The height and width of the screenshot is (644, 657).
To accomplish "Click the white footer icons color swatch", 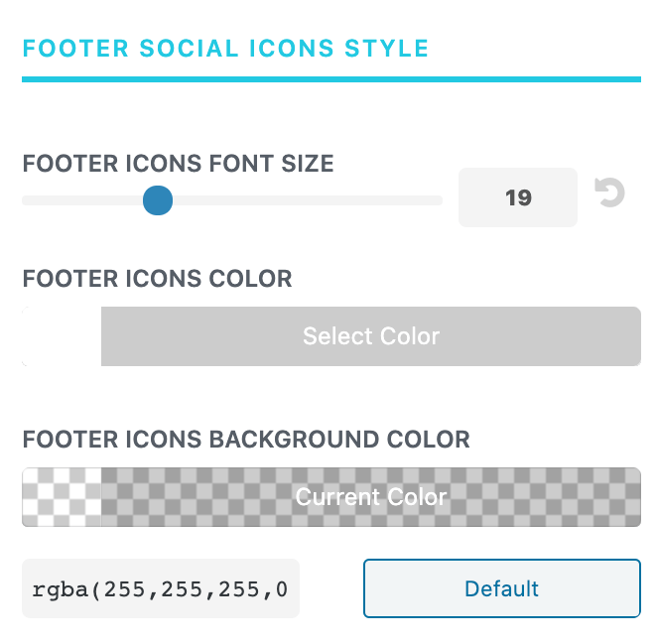I will coord(62,336).
